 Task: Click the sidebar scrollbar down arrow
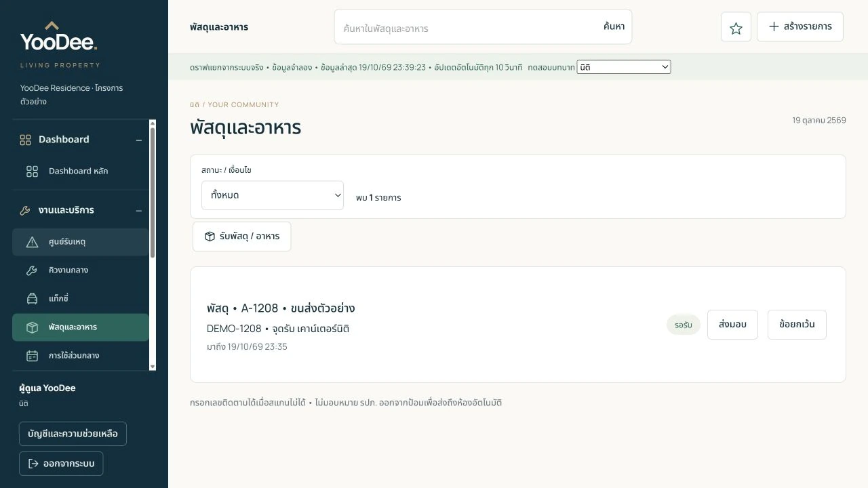(152, 367)
